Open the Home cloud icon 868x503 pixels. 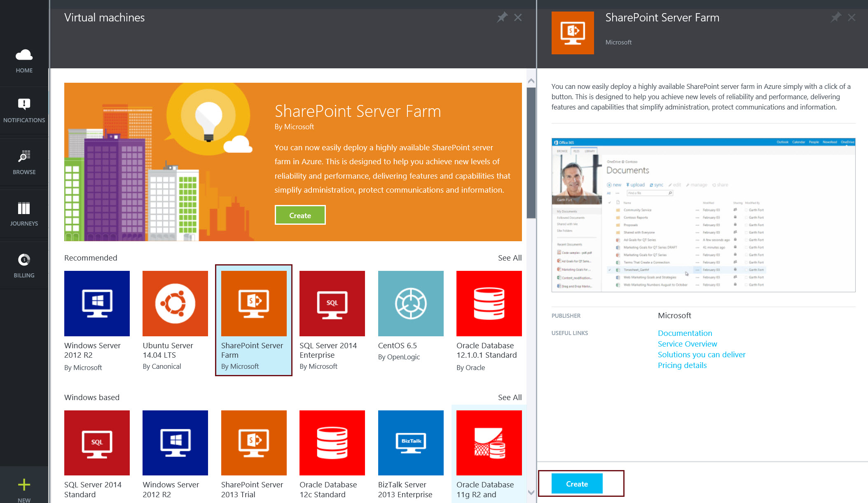pyautogui.click(x=24, y=55)
